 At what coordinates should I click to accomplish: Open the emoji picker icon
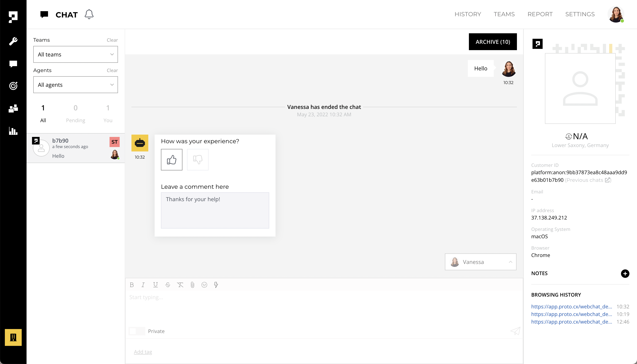pyautogui.click(x=204, y=285)
